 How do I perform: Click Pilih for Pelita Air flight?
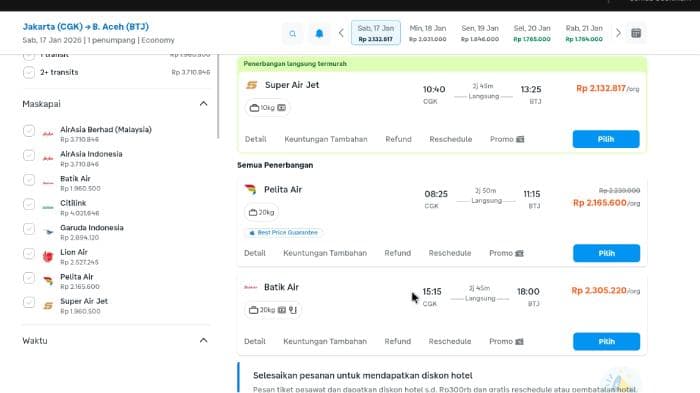coord(606,253)
